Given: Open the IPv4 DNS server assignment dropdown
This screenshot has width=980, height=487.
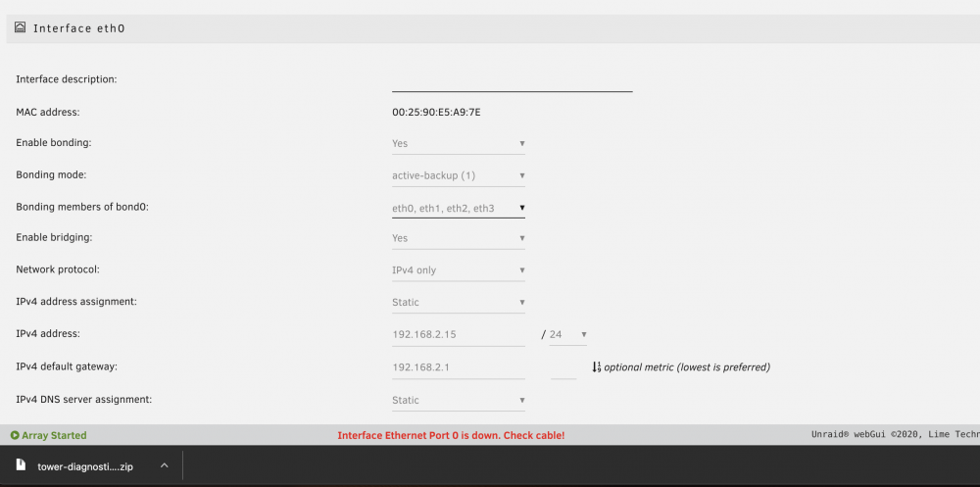Looking at the screenshot, I should point(458,400).
